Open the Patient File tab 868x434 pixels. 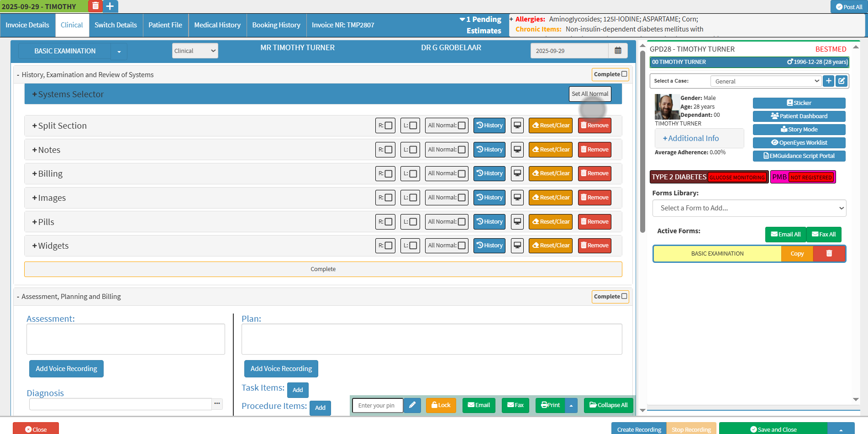click(x=165, y=25)
